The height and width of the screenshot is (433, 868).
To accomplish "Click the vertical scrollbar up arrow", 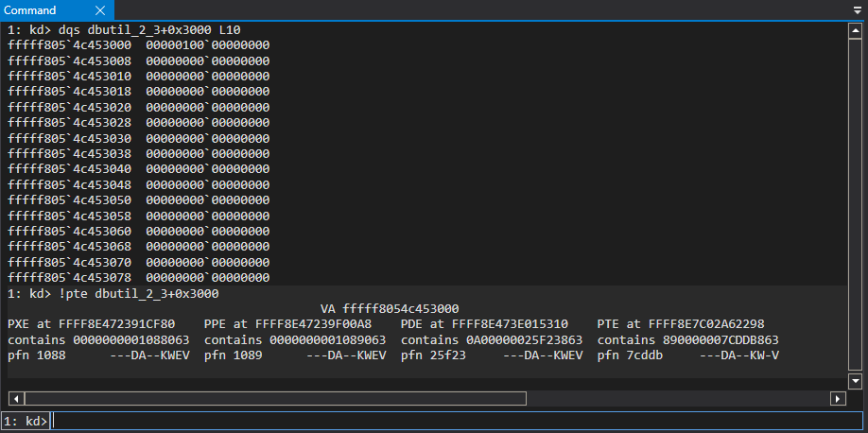I will [855, 29].
